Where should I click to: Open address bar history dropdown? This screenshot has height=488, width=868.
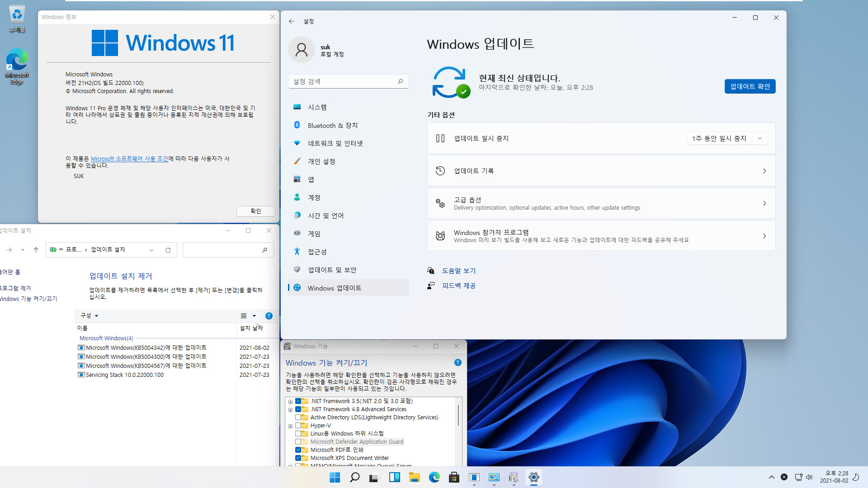tap(151, 250)
